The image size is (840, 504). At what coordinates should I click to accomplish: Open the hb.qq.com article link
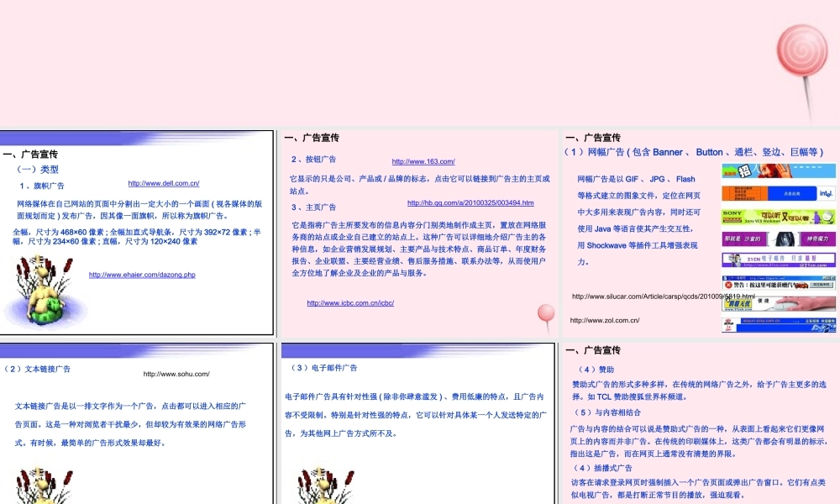(x=470, y=203)
